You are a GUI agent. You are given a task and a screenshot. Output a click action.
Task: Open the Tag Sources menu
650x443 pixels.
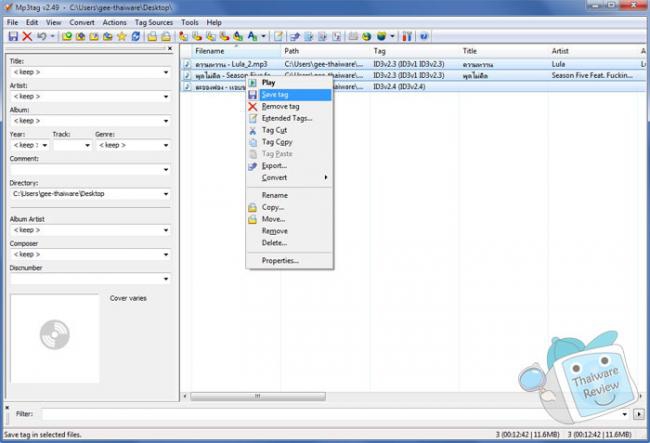[154, 22]
